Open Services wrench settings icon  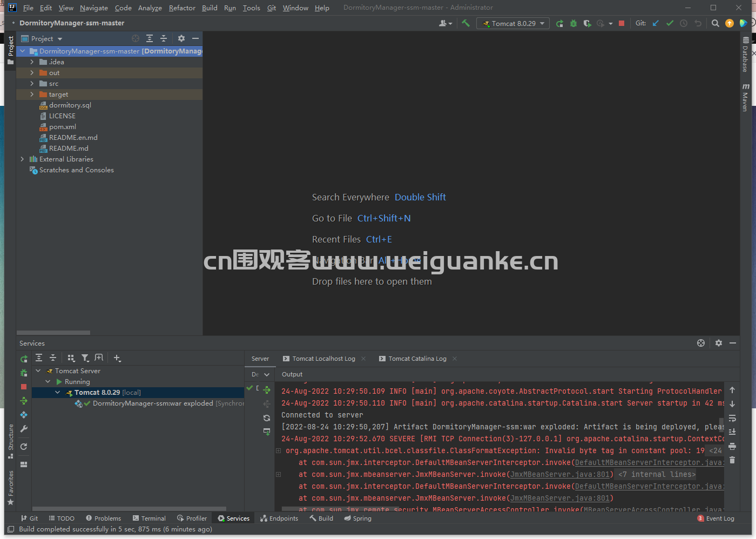(24, 429)
